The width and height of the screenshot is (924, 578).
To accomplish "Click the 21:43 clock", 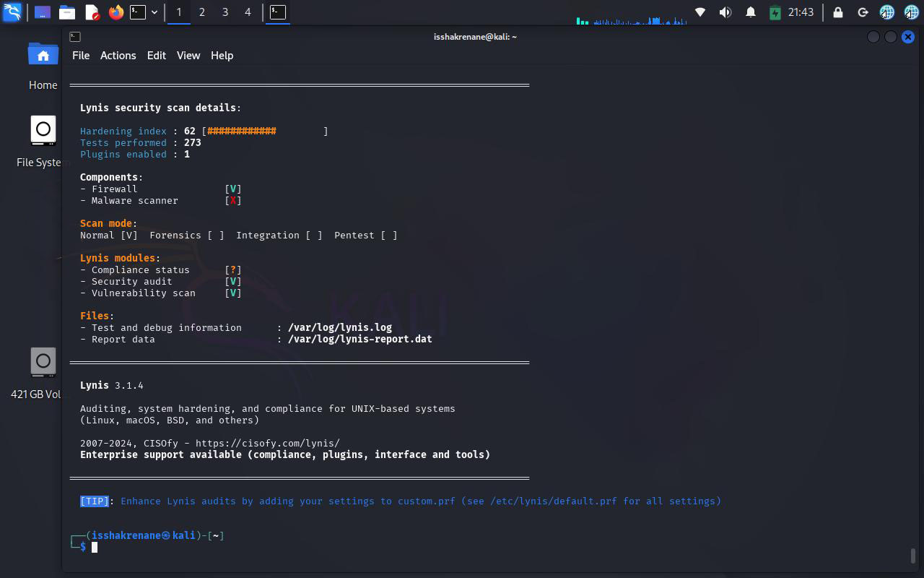I will [x=801, y=12].
